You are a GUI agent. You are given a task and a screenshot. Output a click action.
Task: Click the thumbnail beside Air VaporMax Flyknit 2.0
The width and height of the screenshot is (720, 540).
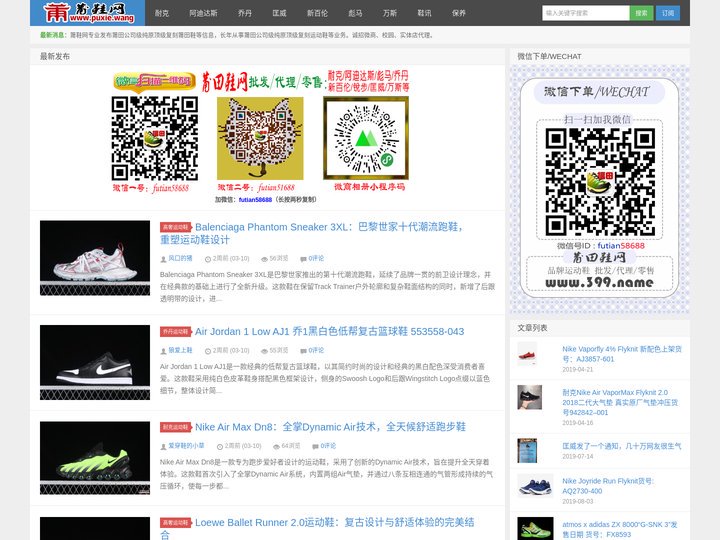click(x=529, y=397)
